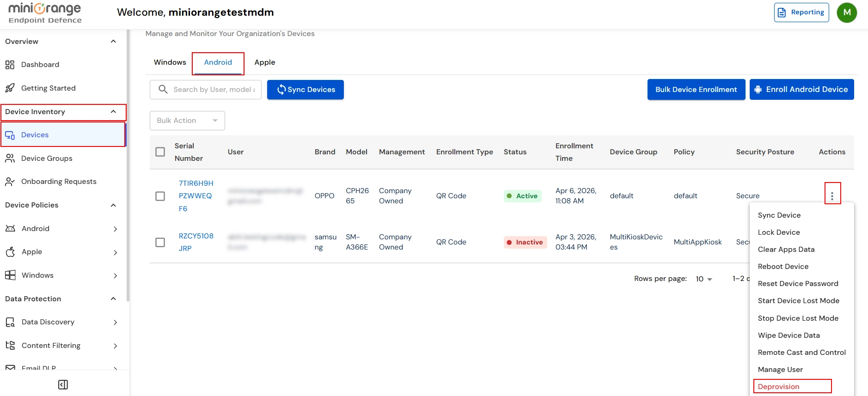
Task: Choose Lock Device from actions menu
Action: pyautogui.click(x=801, y=232)
